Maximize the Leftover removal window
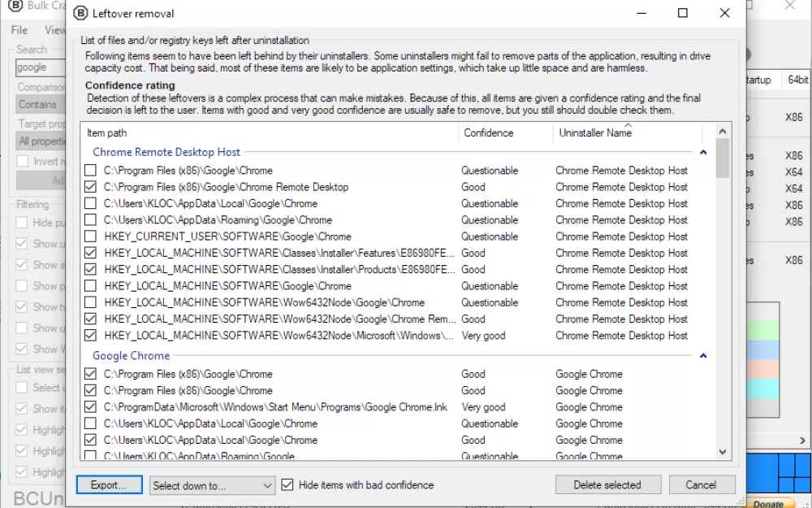812x508 pixels. (683, 13)
